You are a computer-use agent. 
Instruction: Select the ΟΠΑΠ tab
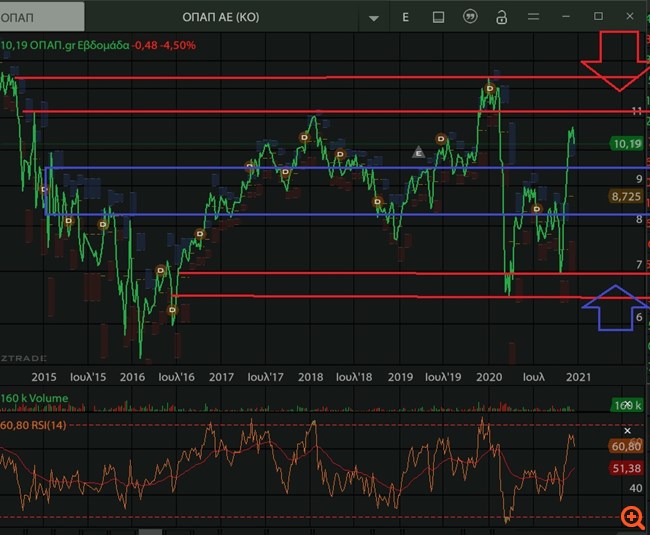point(41,17)
